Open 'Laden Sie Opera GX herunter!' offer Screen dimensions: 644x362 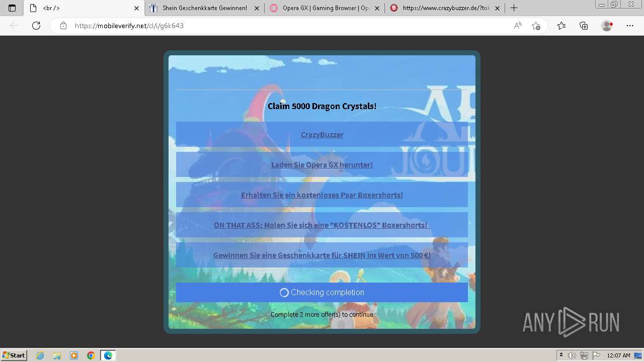[x=322, y=164]
